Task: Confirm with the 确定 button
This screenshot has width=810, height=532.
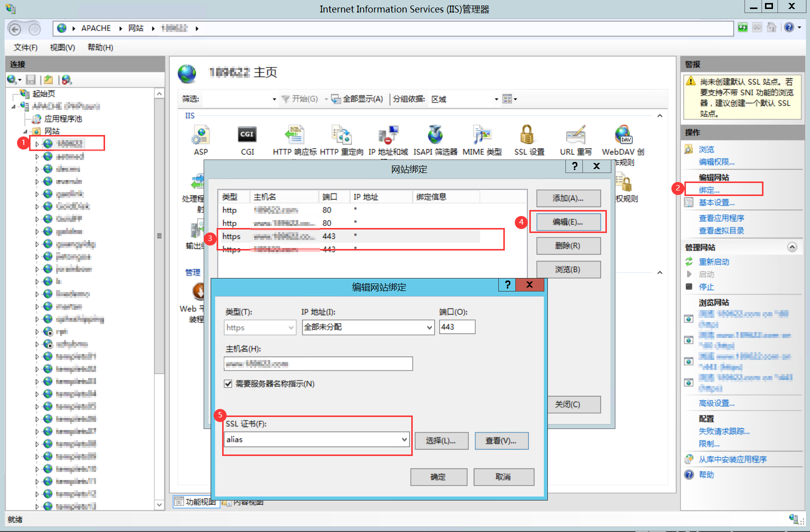Action: coord(439,477)
